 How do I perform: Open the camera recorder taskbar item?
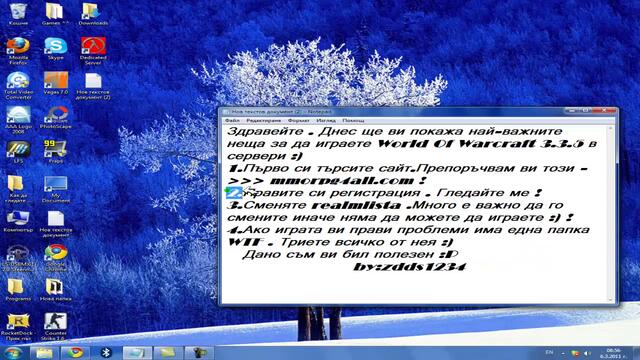(x=199, y=353)
